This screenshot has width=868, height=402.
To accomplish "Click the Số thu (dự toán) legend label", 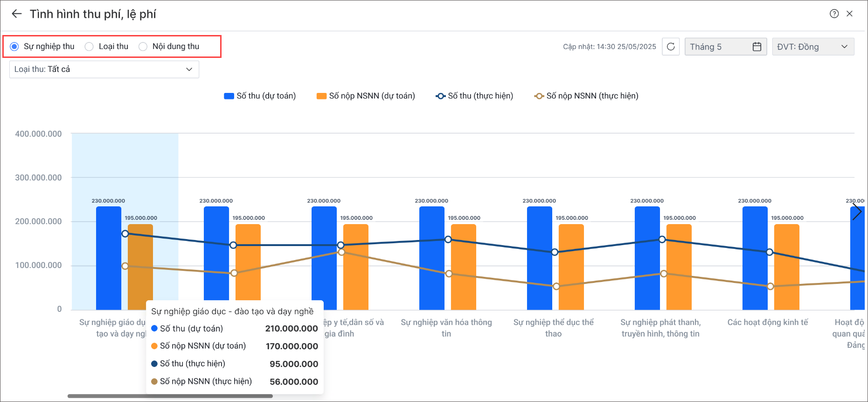I will click(266, 96).
